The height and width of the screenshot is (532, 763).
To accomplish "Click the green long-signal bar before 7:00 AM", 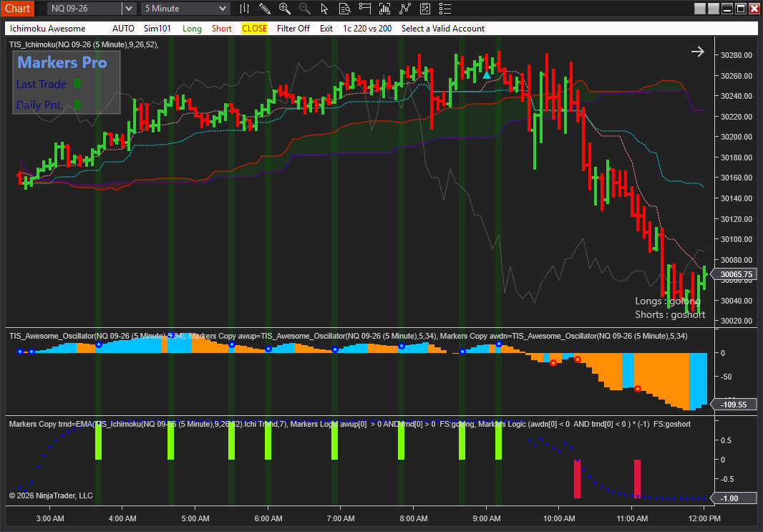I will pyautogui.click(x=335, y=442).
